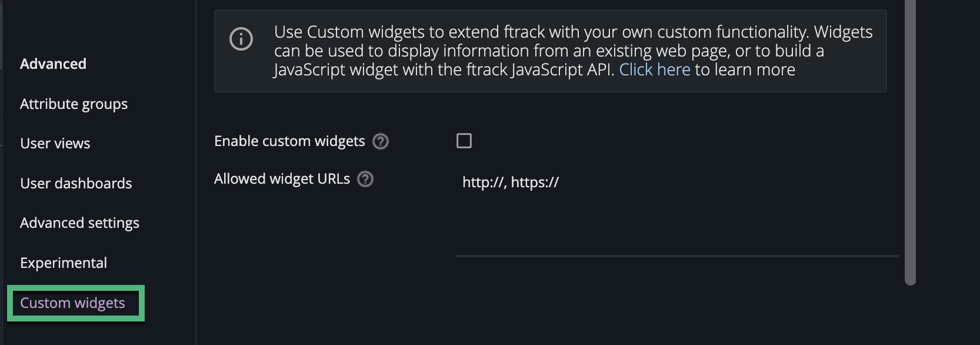Open the Experimental settings section
Image resolution: width=980 pixels, height=345 pixels.
point(64,263)
